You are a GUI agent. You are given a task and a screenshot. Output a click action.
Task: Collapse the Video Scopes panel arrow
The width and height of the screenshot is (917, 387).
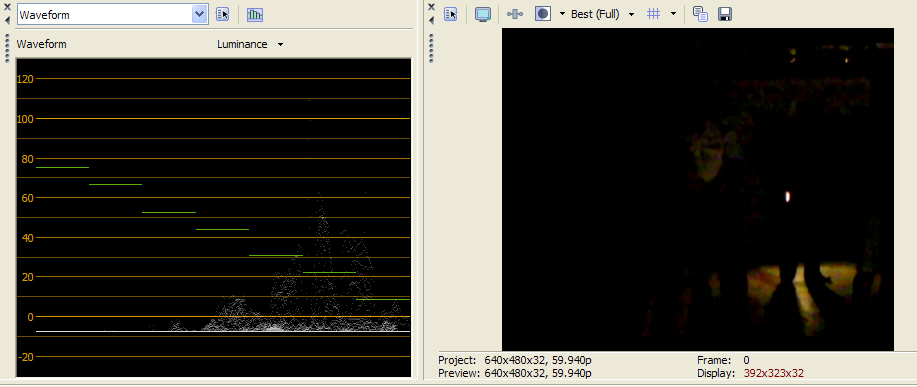pyautogui.click(x=7, y=20)
